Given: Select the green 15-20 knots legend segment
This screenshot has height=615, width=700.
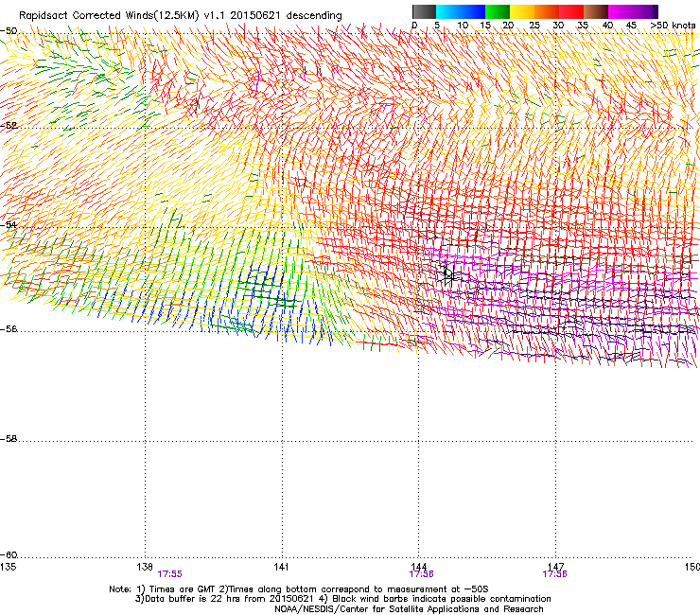Looking at the screenshot, I should coord(498,11).
